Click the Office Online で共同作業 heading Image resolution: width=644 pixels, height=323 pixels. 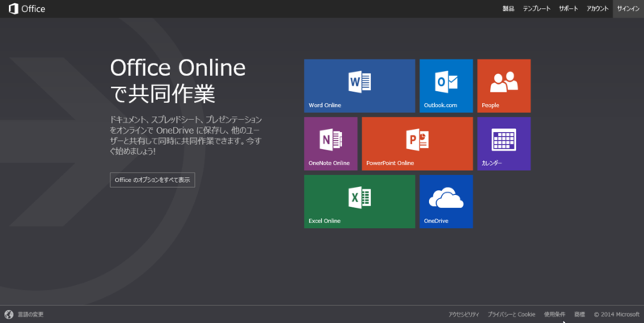tap(178, 81)
